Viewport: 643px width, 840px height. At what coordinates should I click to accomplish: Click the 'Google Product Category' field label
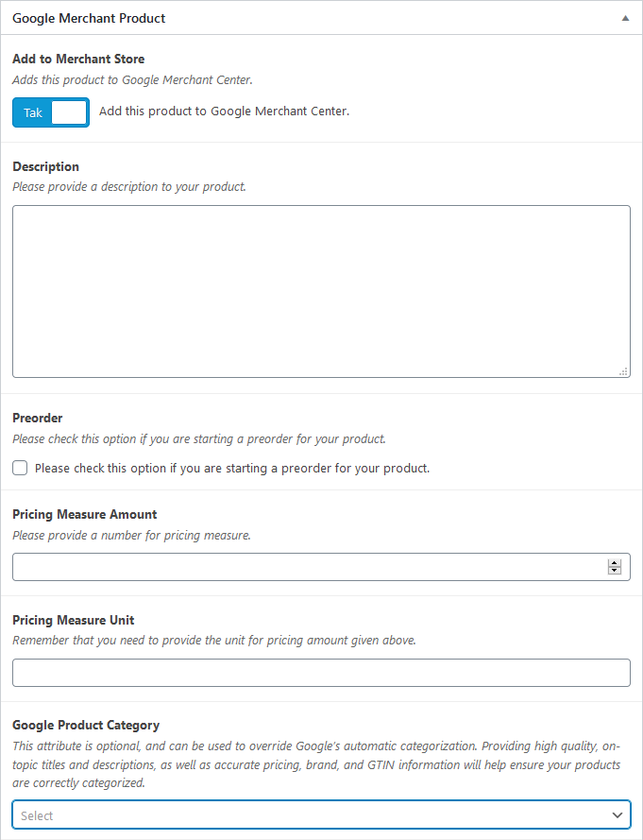coord(85,725)
